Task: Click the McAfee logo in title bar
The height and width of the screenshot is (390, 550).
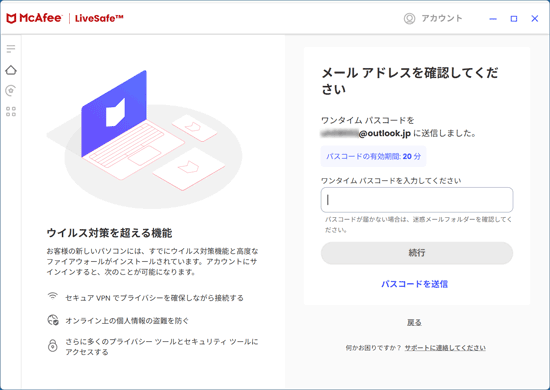Action: click(x=34, y=18)
